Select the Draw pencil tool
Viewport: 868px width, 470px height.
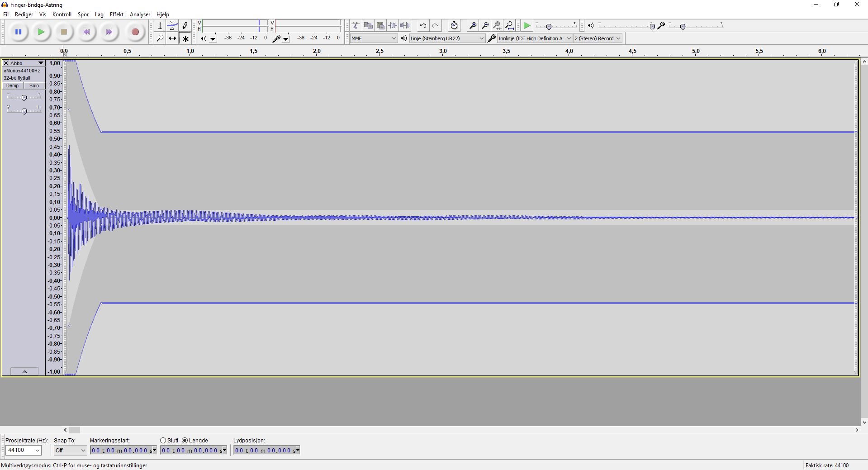[x=185, y=26]
